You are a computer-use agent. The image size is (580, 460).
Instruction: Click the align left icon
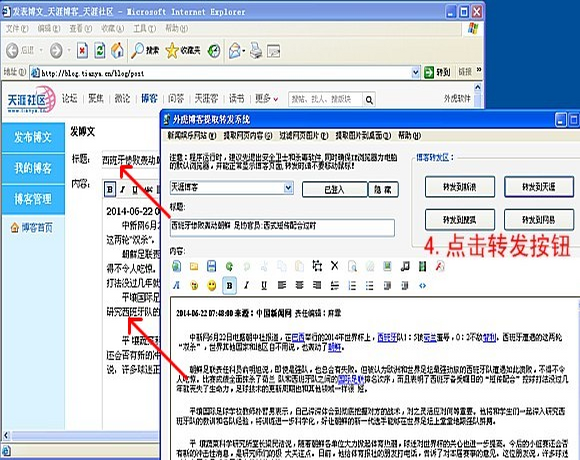(282, 285)
